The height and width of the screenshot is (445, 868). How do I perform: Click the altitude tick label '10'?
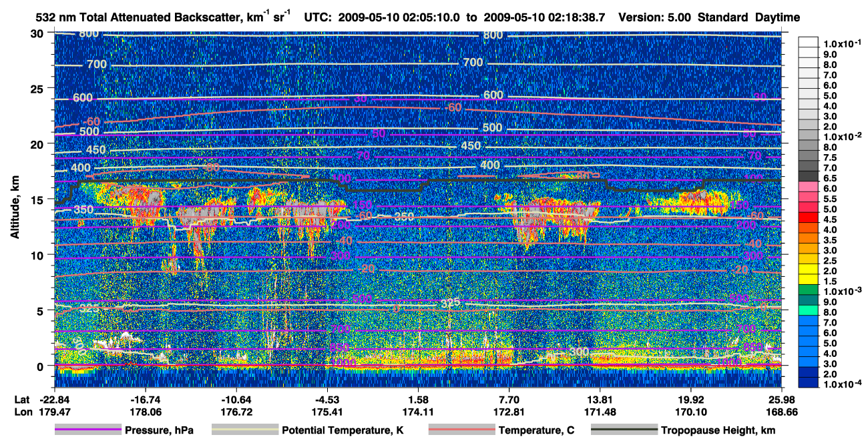[x=37, y=255]
